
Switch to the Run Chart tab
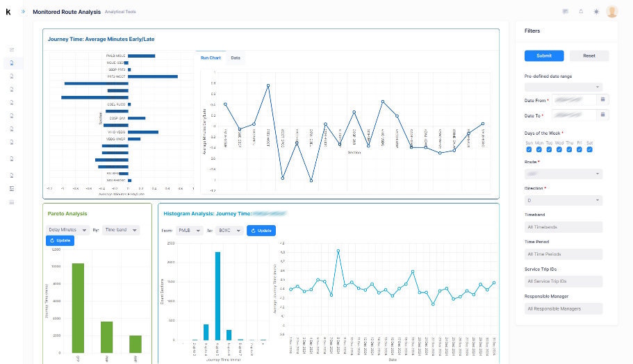coord(211,58)
